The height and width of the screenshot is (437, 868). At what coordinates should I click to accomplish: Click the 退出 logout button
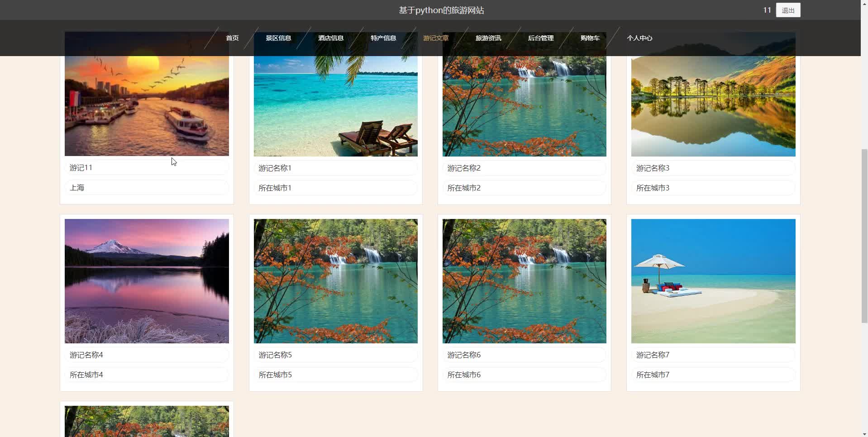pos(788,10)
